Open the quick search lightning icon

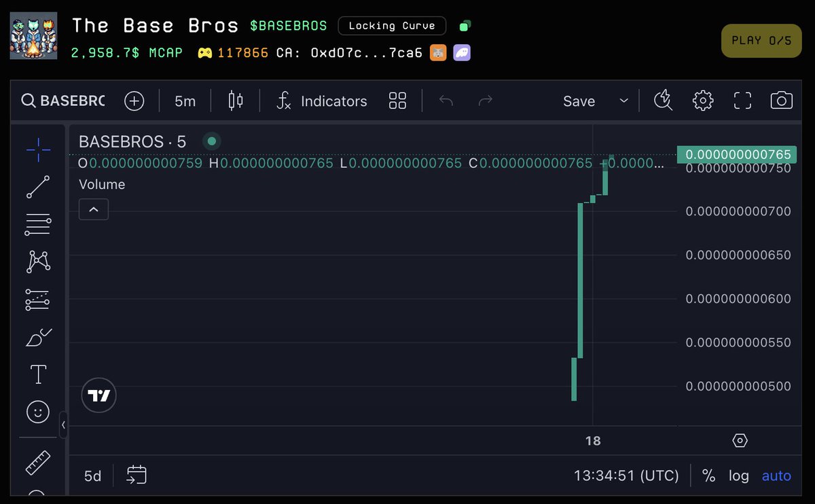pyautogui.click(x=663, y=101)
